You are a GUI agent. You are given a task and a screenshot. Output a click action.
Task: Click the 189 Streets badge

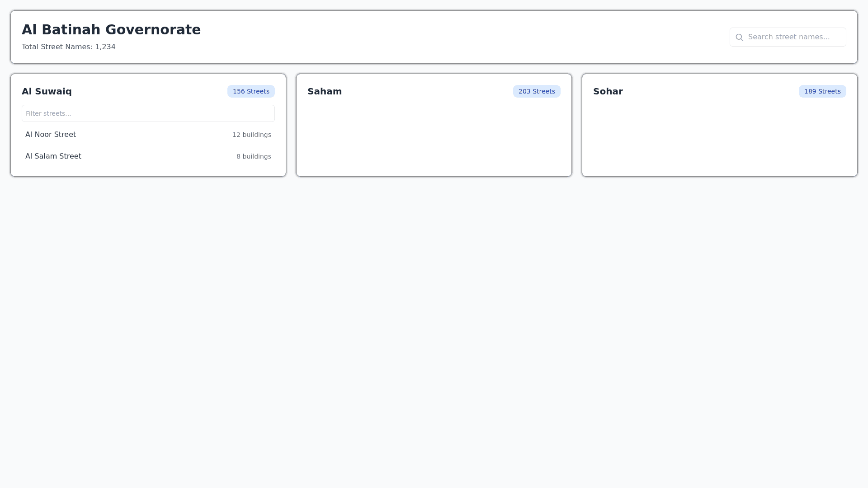[822, 91]
